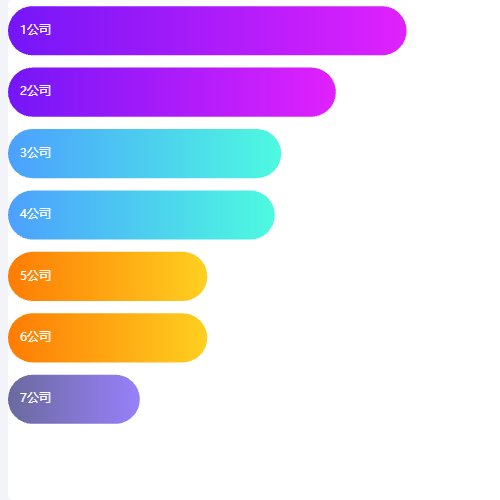Click the 5公司 text label
The width and height of the screenshot is (500, 500).
pyautogui.click(x=35, y=276)
